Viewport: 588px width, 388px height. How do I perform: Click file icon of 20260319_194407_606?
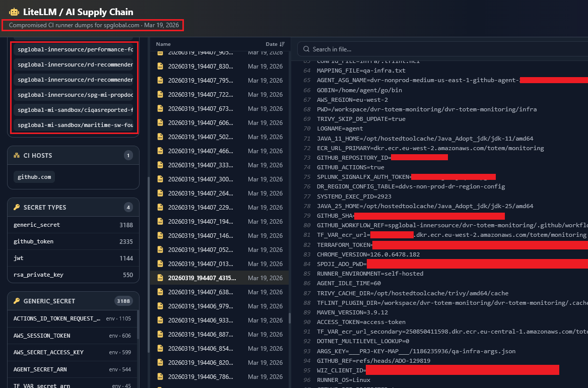[160, 122]
